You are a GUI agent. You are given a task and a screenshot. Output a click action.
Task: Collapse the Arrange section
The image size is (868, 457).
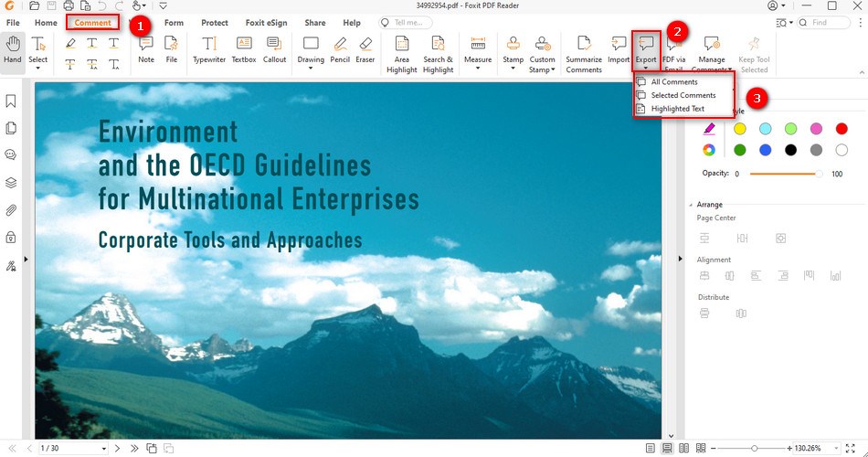pos(691,205)
